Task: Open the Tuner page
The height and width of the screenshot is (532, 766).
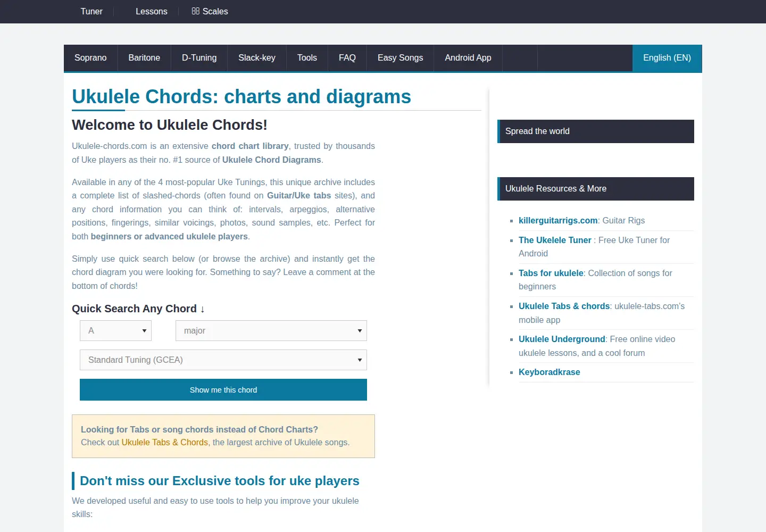Action: [x=91, y=11]
